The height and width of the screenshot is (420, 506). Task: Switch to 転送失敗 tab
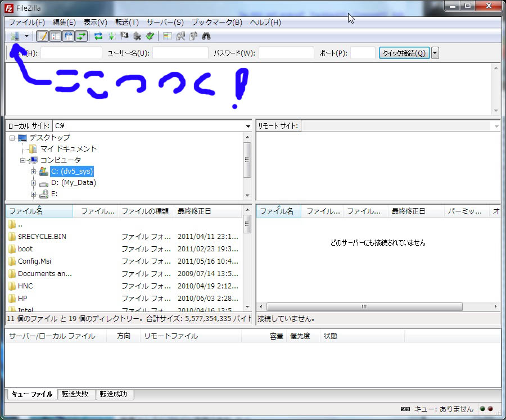click(x=75, y=394)
